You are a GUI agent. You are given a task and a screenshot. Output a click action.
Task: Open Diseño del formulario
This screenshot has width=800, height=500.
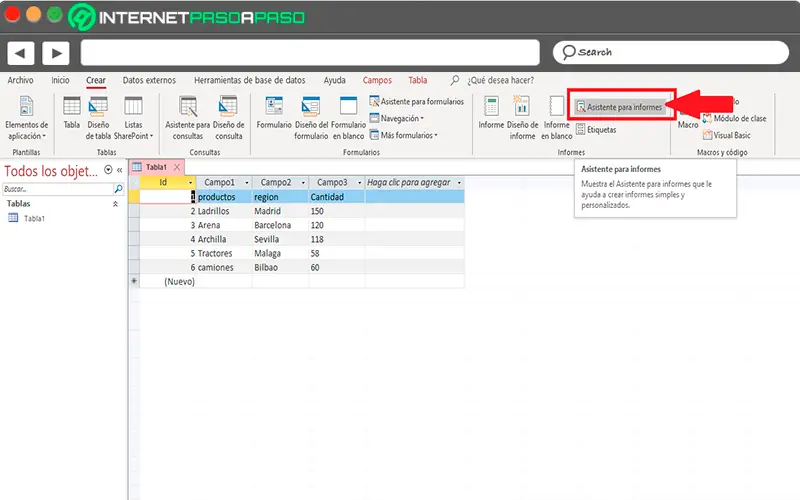tap(311, 118)
